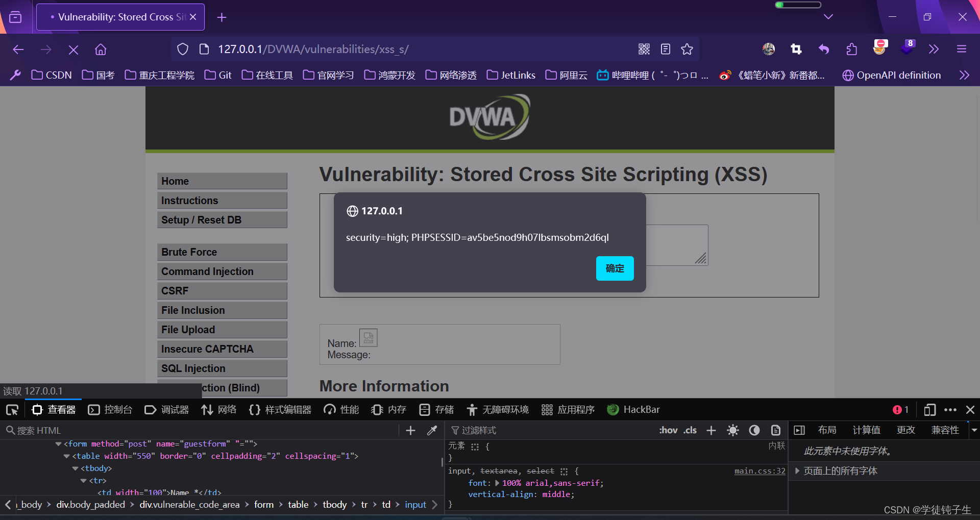Switch to the 调试器 debugger tab
The height and width of the screenshot is (520, 980).
[167, 410]
